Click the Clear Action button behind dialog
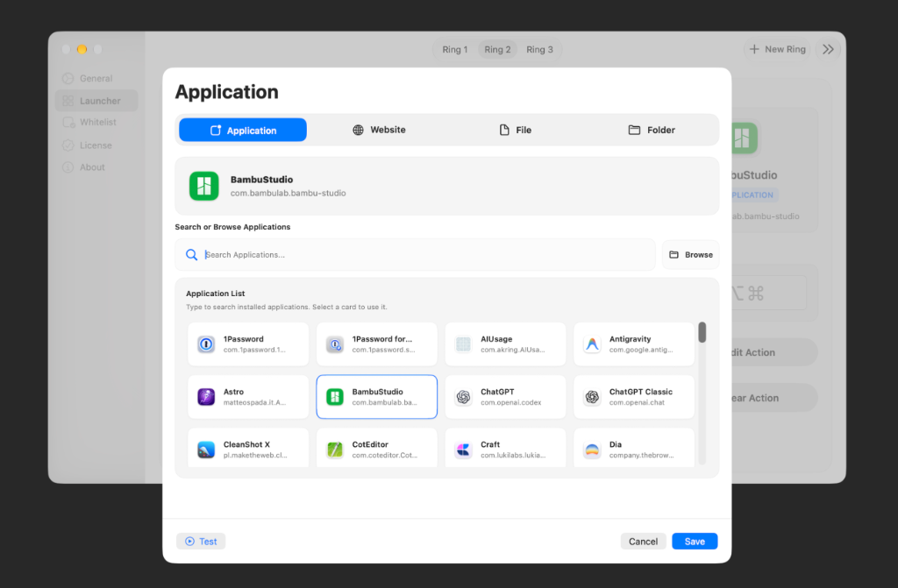The image size is (898, 588). tap(773, 398)
